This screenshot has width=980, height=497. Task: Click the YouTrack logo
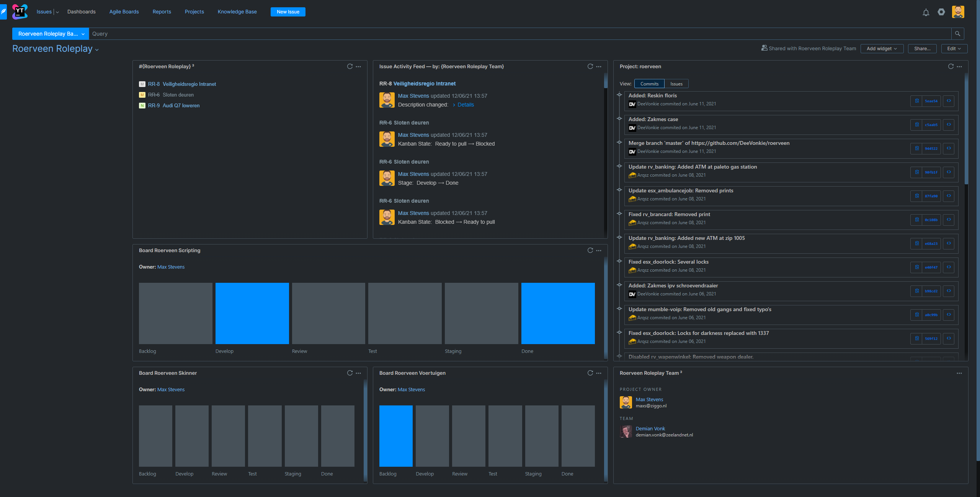pyautogui.click(x=20, y=11)
